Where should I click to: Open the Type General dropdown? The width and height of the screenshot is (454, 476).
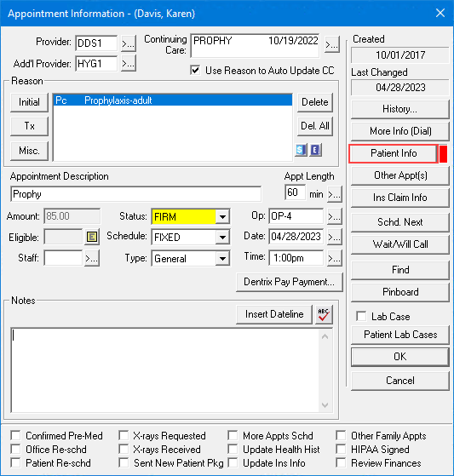tap(222, 259)
